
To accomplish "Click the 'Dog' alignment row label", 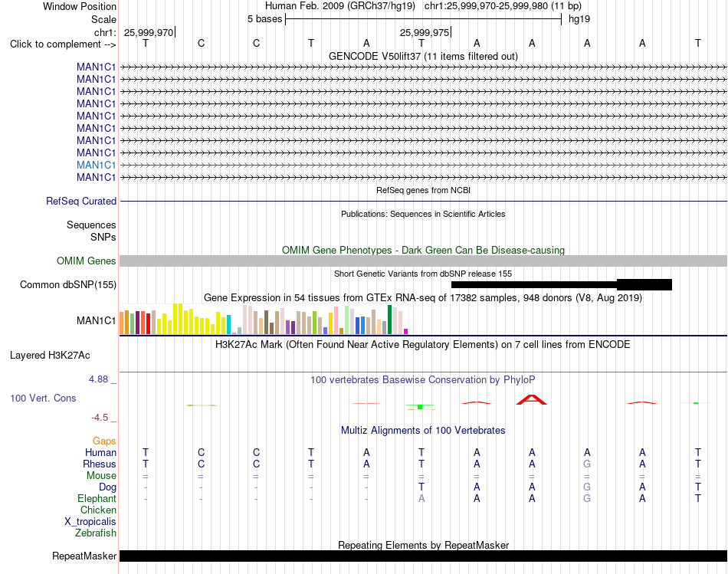I will point(108,487).
